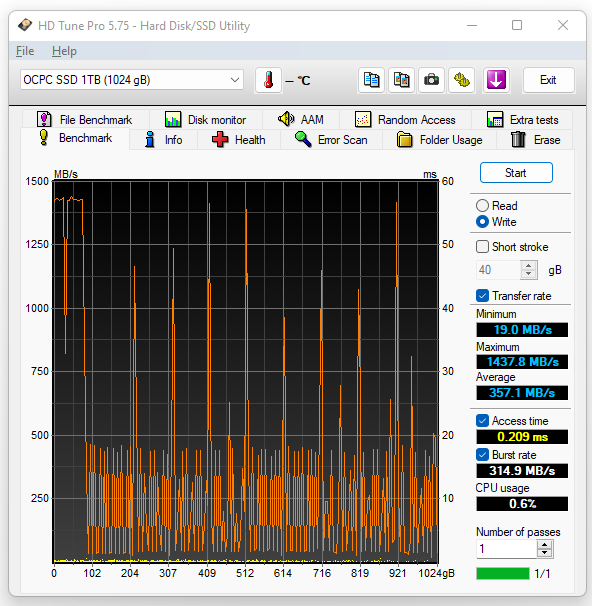Screen dimensions: 592x606
Task: Uncheck the Transfer rate checkbox
Action: pos(482,296)
